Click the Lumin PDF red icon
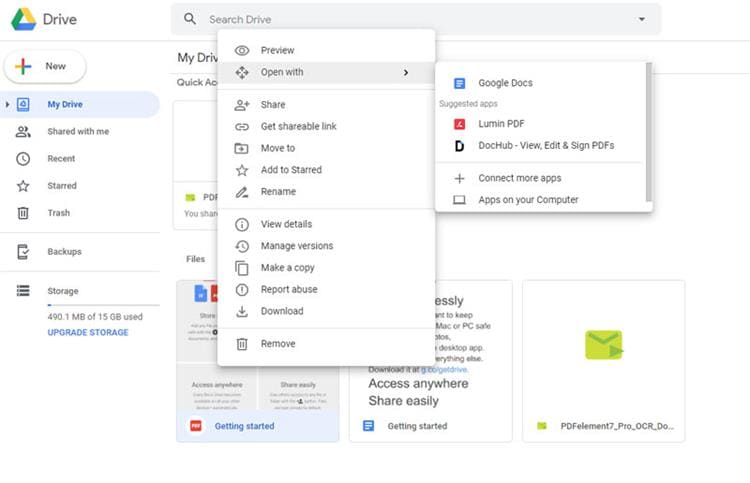 tap(459, 124)
